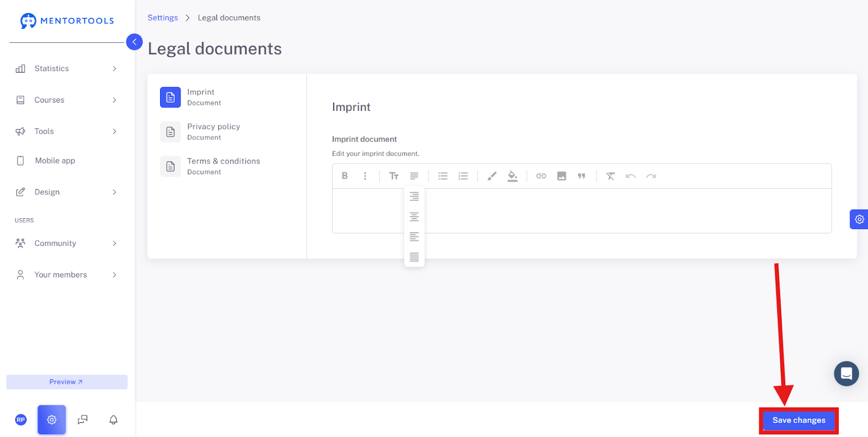Choose center alignment option

pos(414,217)
